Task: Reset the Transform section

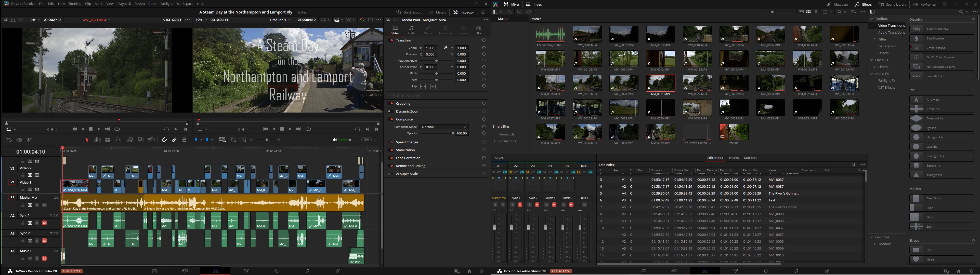Action: tap(484, 40)
